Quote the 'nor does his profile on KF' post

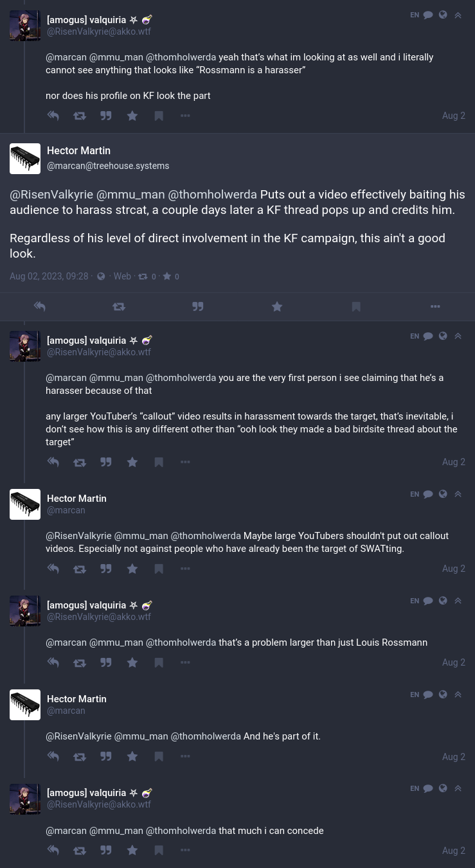106,116
